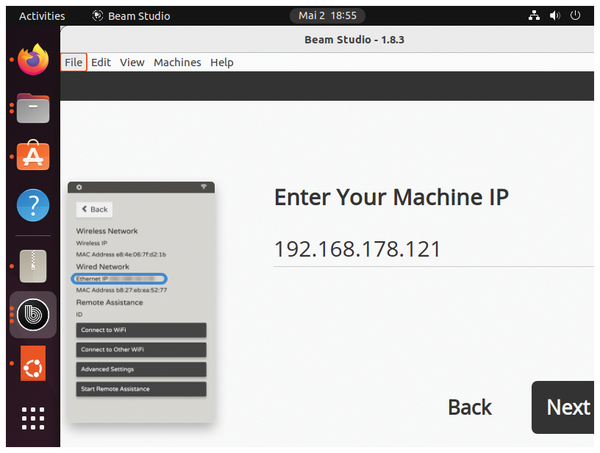This screenshot has height=453, width=600.
Task: Open the Edit menu
Action: point(101,62)
